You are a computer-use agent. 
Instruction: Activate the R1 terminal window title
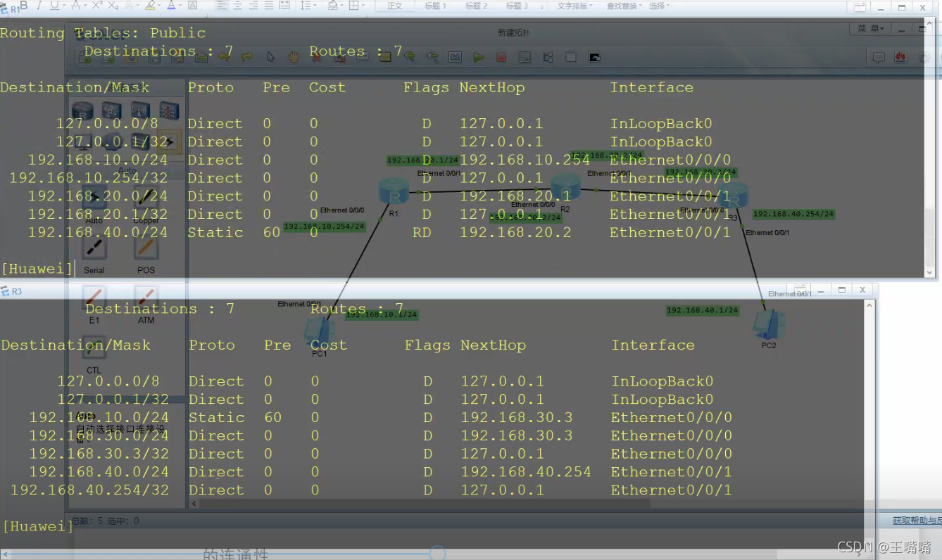pyautogui.click(x=15, y=10)
